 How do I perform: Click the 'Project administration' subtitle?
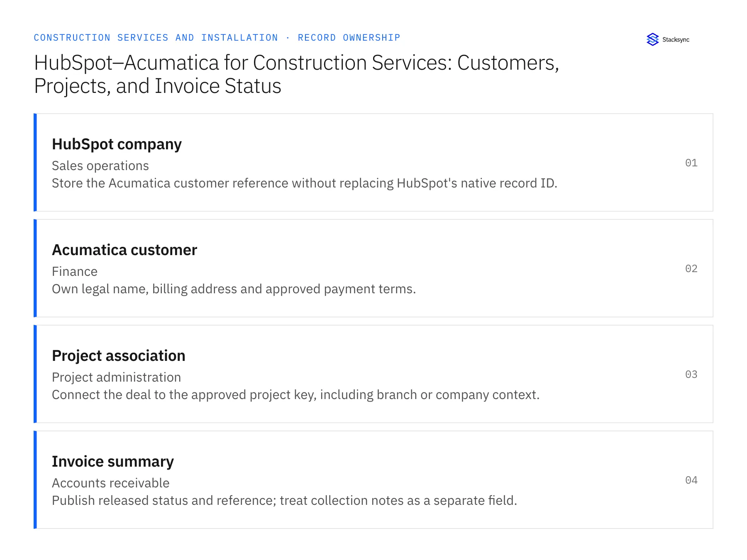tap(116, 377)
